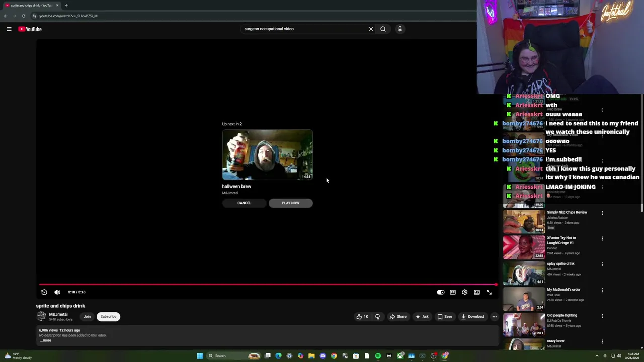
Task: Open options for crazy brew video
Action: (x=602, y=342)
